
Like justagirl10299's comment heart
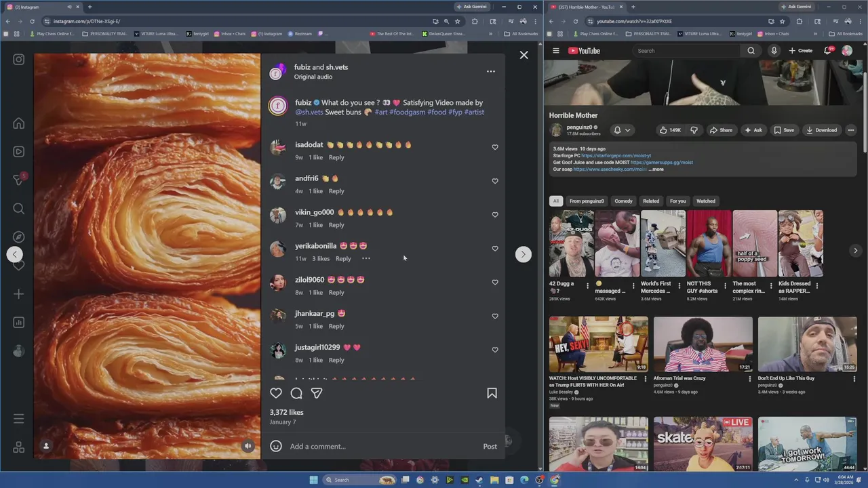[x=495, y=350]
